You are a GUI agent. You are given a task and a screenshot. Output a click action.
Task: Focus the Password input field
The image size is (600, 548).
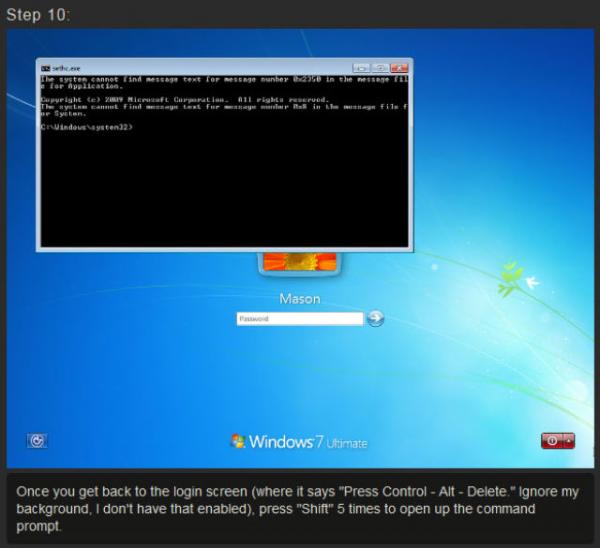click(x=299, y=319)
